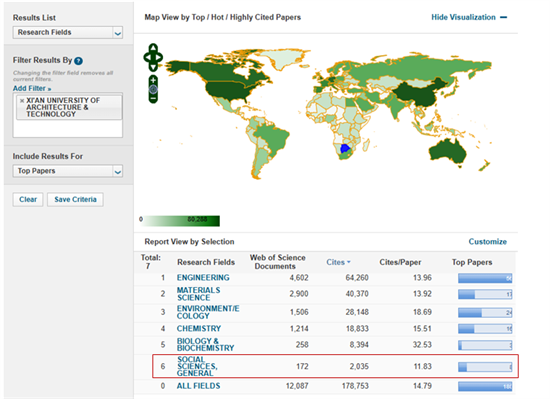
Task: Select the ENGINEERING top papers bar
Action: pos(485,278)
